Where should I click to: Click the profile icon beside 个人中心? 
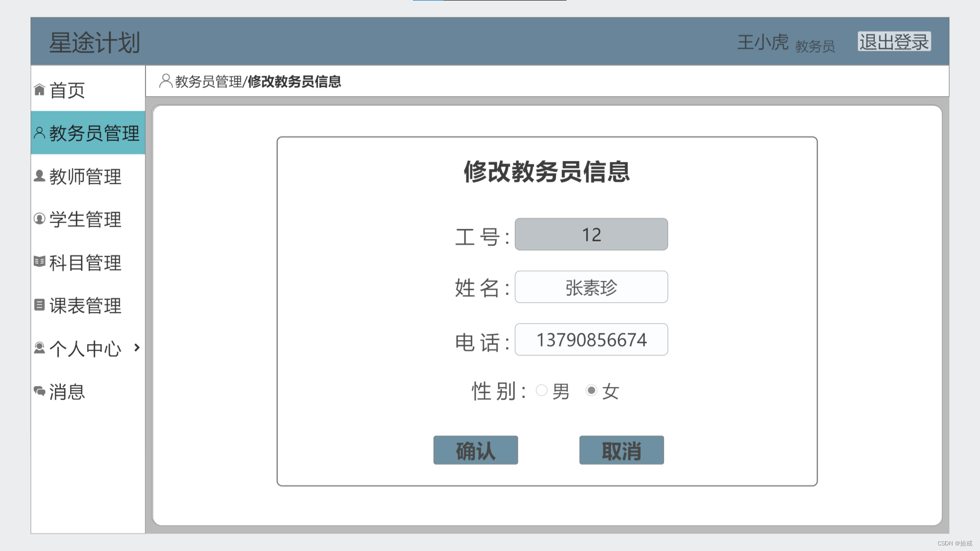39,348
